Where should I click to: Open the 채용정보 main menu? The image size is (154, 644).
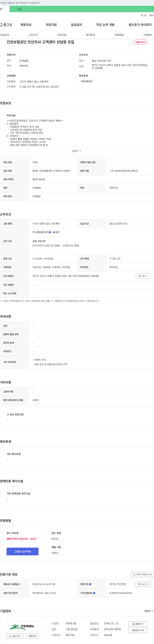pyautogui.click(x=26, y=25)
